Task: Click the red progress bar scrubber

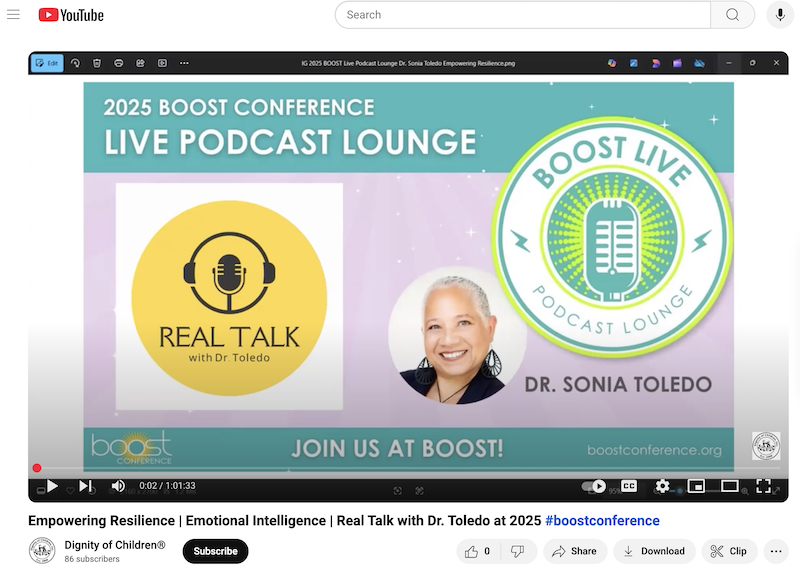Action: point(37,468)
